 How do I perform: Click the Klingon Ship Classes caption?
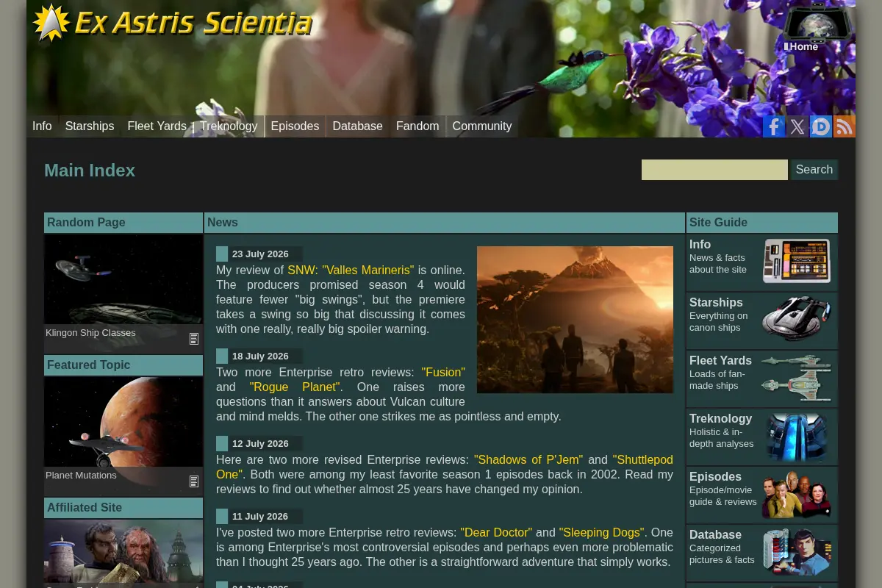click(x=90, y=333)
